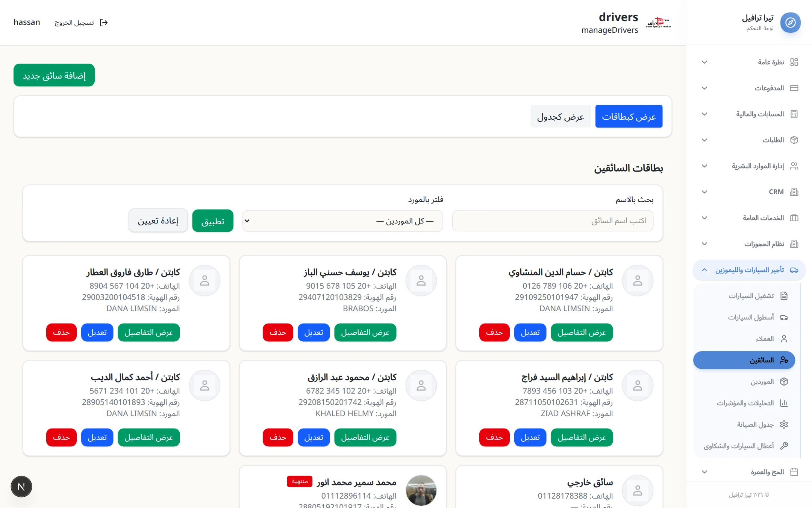The width and height of the screenshot is (812, 508).
Task: Expand the الحج والعمرة section chevron
Action: pyautogui.click(x=704, y=472)
